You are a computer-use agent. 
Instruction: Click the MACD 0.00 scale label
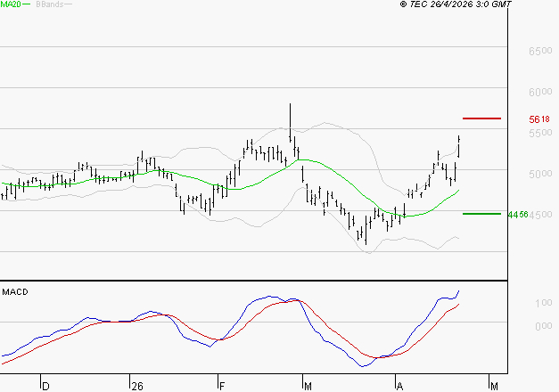point(543,326)
